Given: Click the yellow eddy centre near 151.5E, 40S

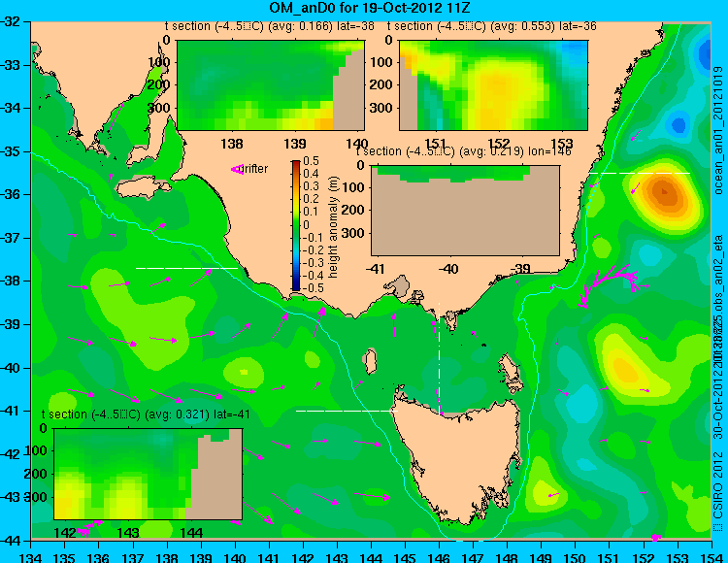Looking at the screenshot, I should click(625, 368).
